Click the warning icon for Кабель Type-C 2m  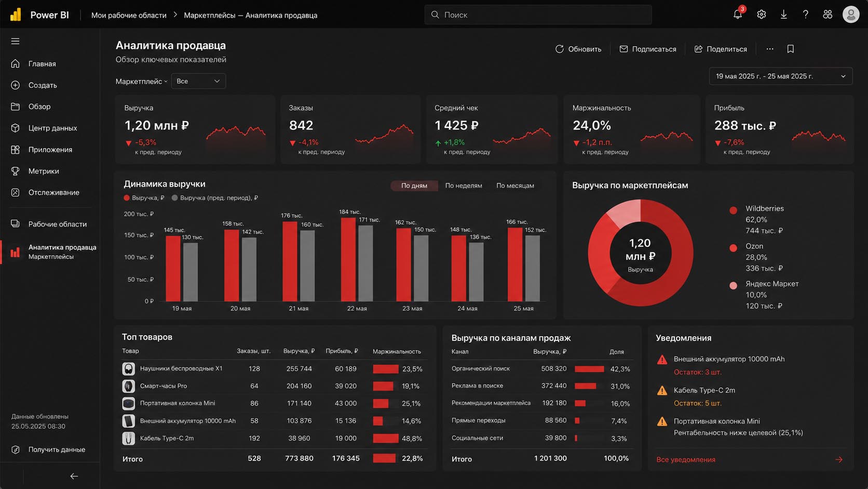pyautogui.click(x=662, y=391)
